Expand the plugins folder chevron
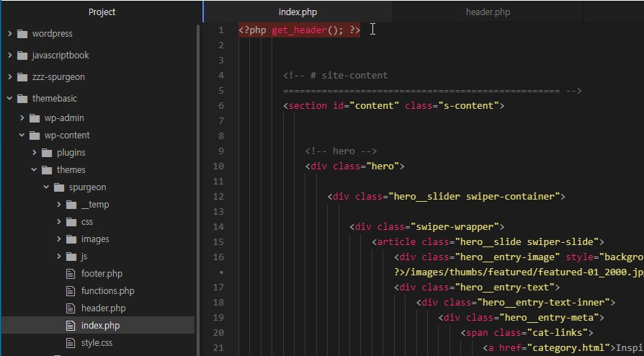 pos(35,152)
